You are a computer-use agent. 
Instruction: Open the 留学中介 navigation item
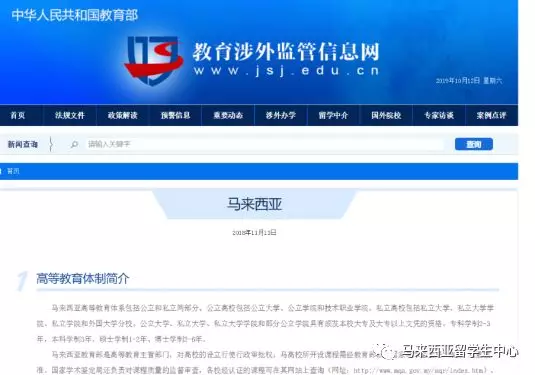(333, 116)
